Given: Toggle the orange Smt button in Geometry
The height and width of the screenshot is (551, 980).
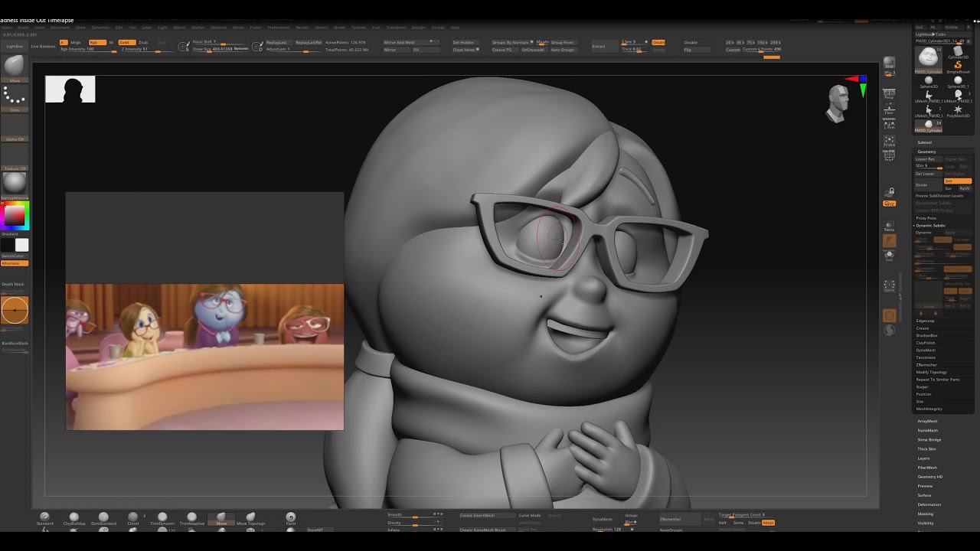Looking at the screenshot, I should (958, 181).
